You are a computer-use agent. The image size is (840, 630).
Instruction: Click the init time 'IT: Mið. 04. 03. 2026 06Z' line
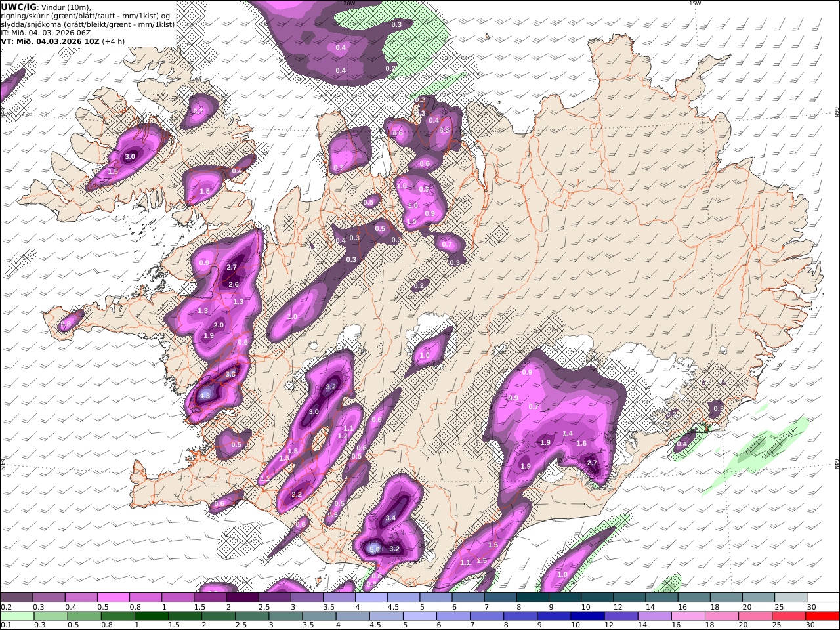(46, 32)
